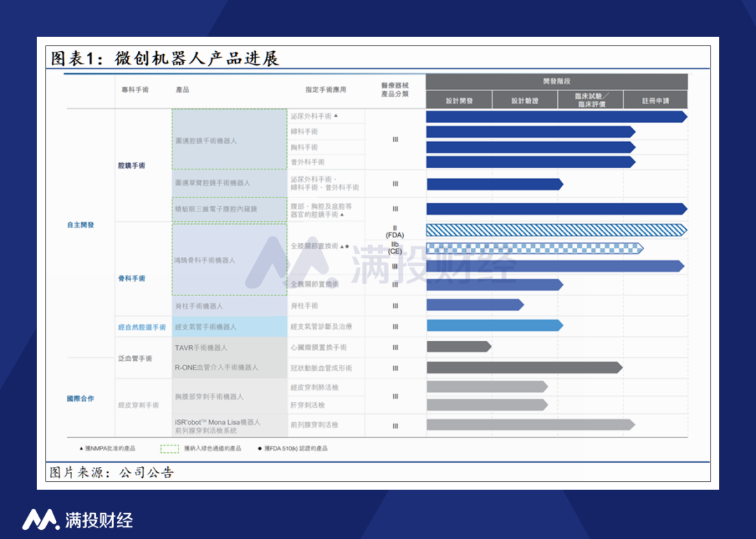Click the 經自然腔道手術 specialty label
Image resolution: width=756 pixels, height=539 pixels.
pos(141,327)
